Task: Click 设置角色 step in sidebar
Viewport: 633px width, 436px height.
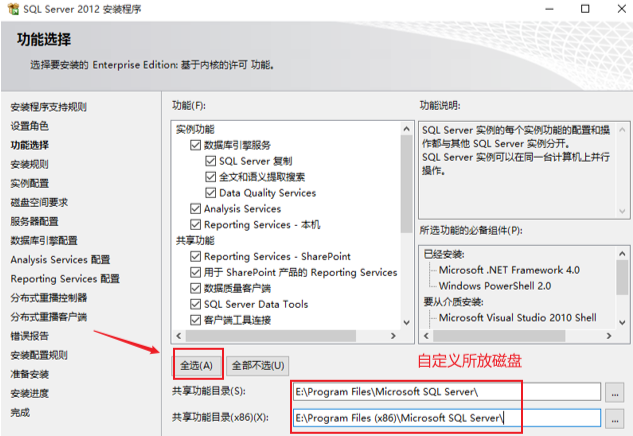Action: click(29, 126)
